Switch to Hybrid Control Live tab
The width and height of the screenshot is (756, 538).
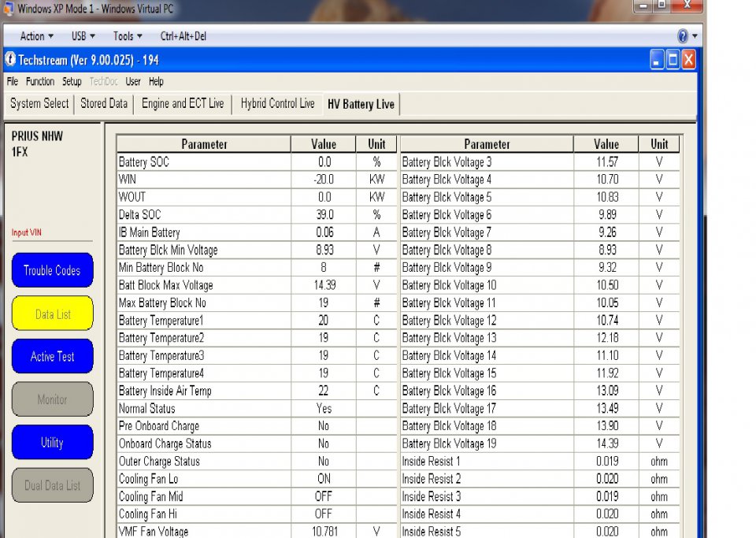[278, 104]
